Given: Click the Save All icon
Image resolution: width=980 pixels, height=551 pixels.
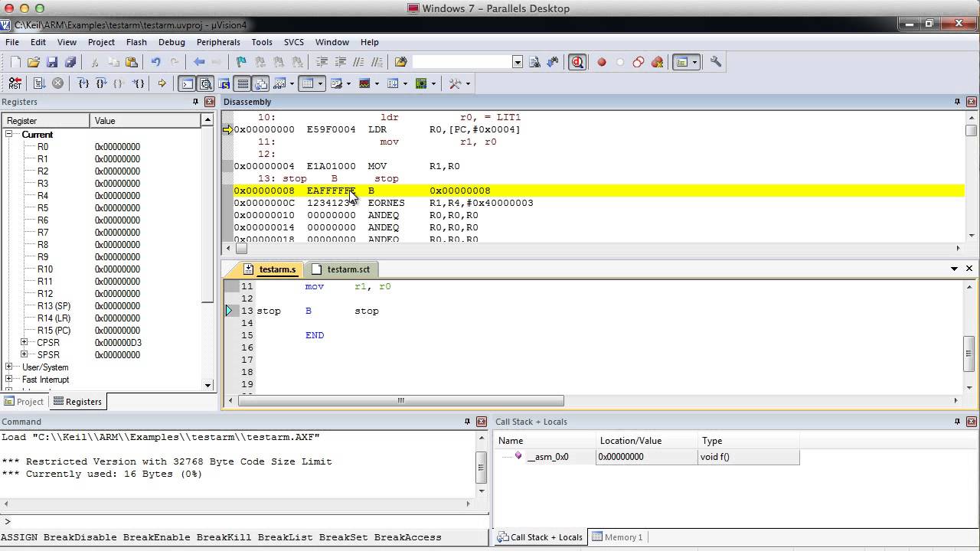Looking at the screenshot, I should point(70,62).
